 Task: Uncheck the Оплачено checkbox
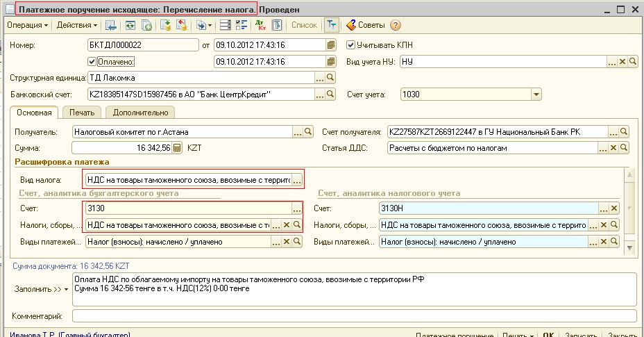click(x=92, y=61)
